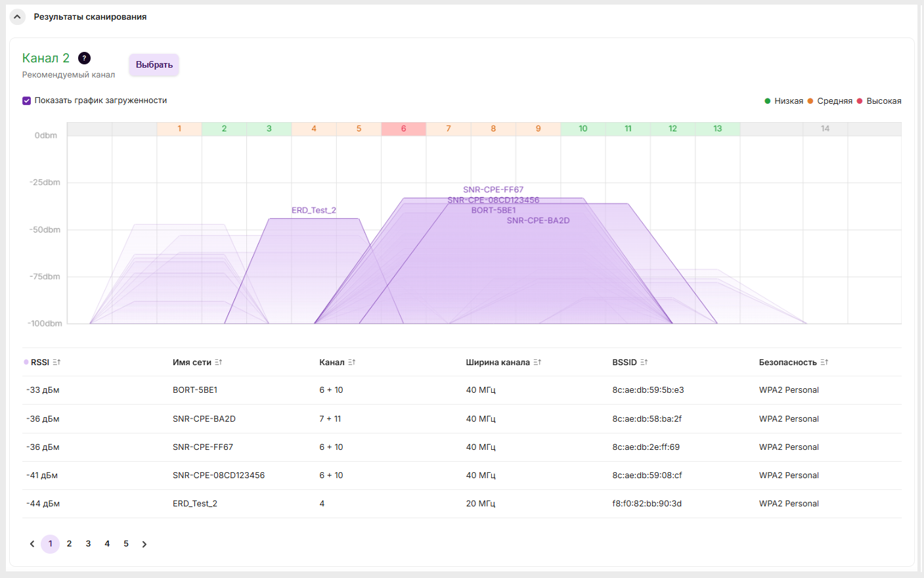Go to previous page arrow

click(x=32, y=544)
